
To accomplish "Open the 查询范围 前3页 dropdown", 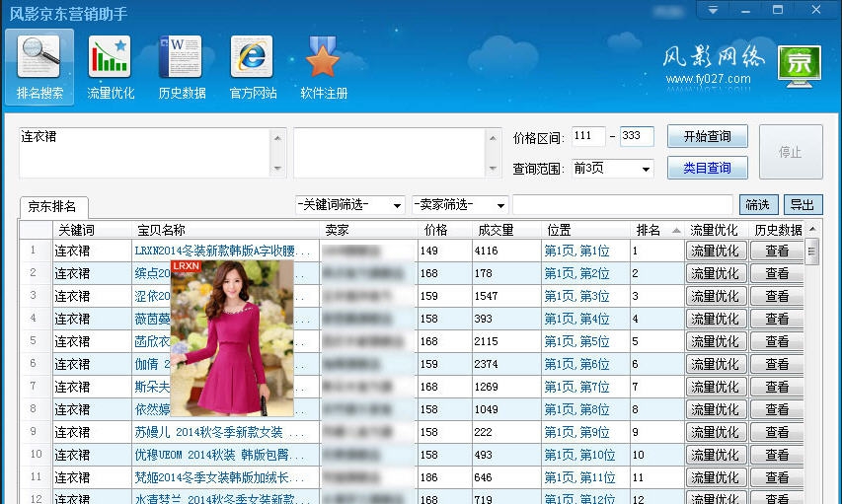I will coord(612,169).
